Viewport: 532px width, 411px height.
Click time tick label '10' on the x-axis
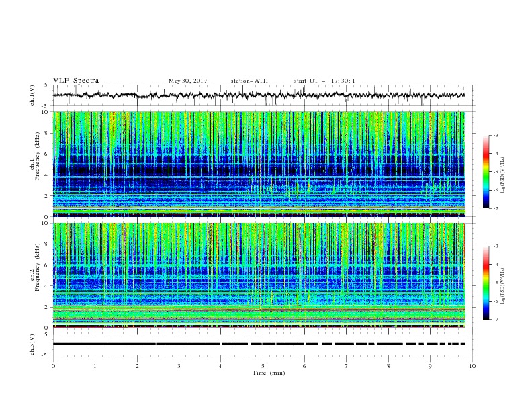tap(472, 366)
